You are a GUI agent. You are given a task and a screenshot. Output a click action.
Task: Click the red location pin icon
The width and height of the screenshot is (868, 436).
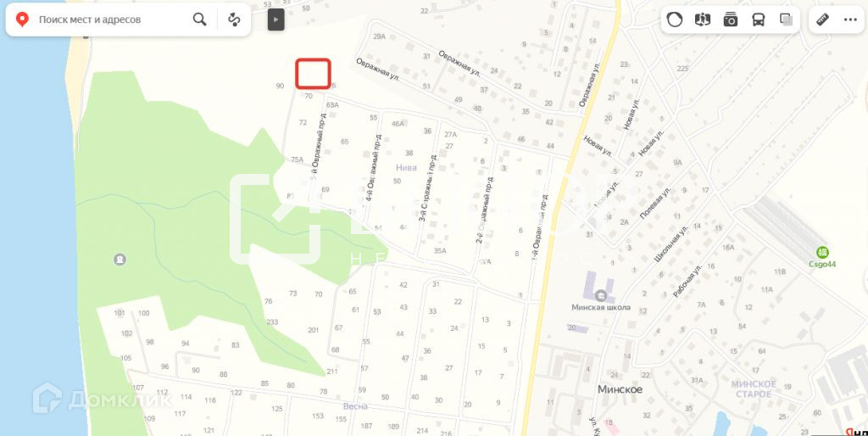point(22,20)
